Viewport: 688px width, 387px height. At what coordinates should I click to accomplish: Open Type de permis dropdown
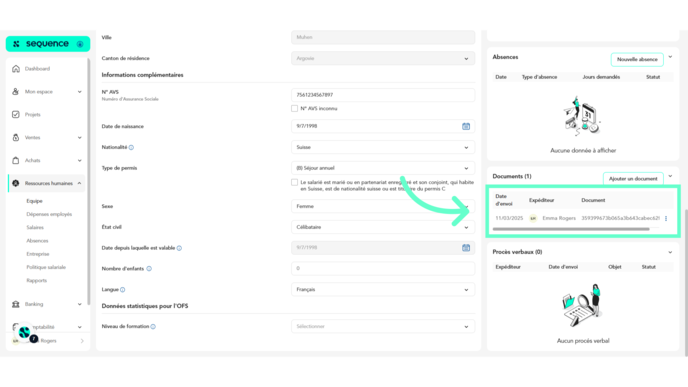click(383, 168)
